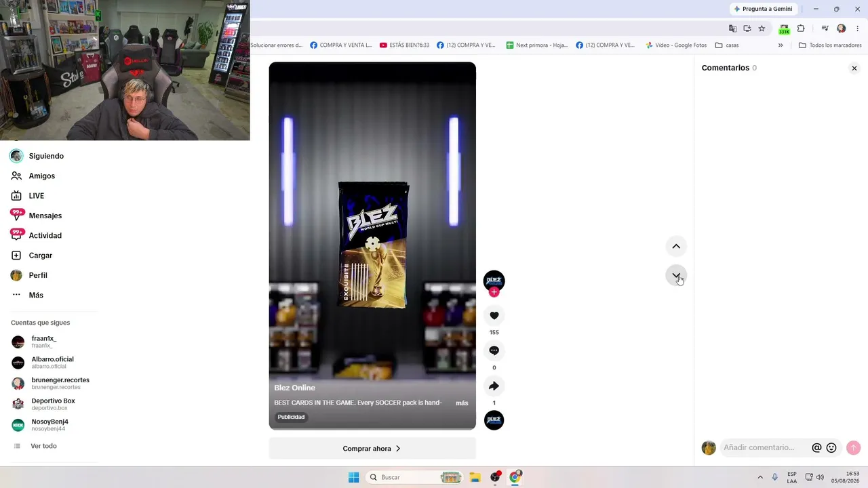The height and width of the screenshot is (488, 868).
Task: Click the Comprar ahora button
Action: (372, 448)
